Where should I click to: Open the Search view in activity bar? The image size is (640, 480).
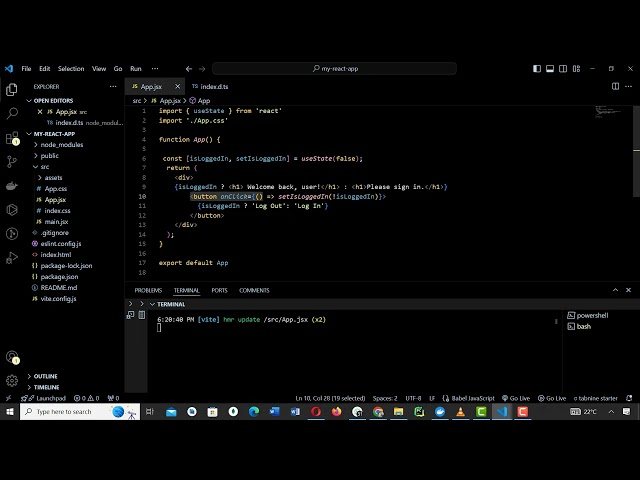[x=12, y=113]
